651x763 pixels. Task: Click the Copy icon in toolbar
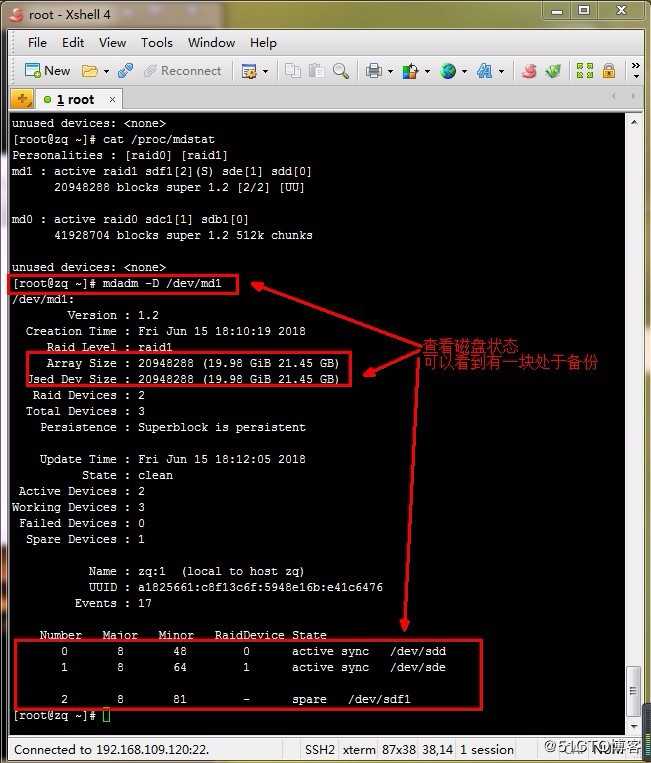pos(292,71)
